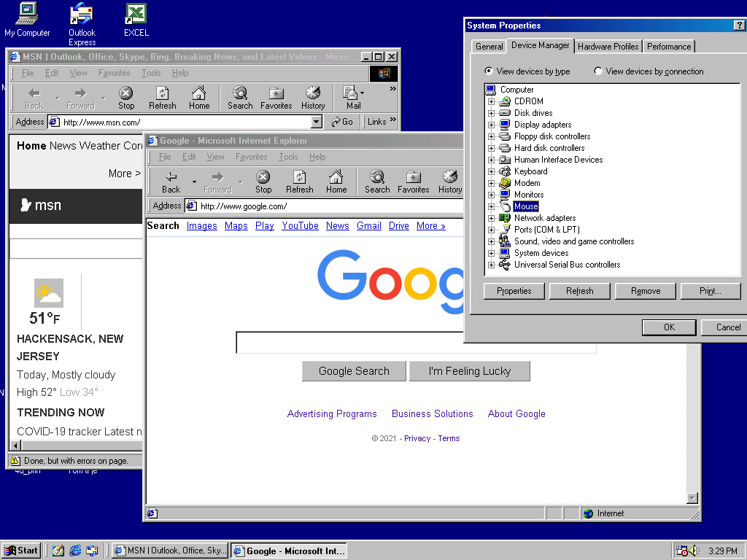The height and width of the screenshot is (560, 747).
Task: Open the Gmail link on Google
Action: pos(368,226)
